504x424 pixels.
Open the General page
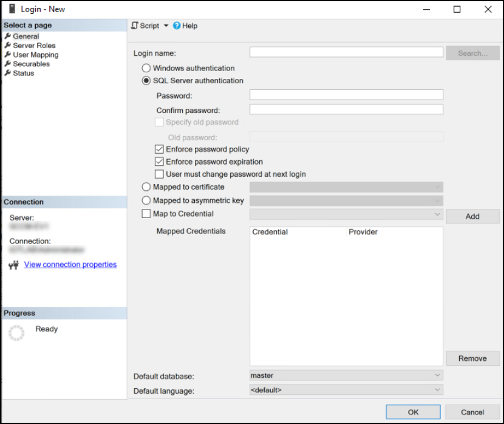[x=26, y=36]
